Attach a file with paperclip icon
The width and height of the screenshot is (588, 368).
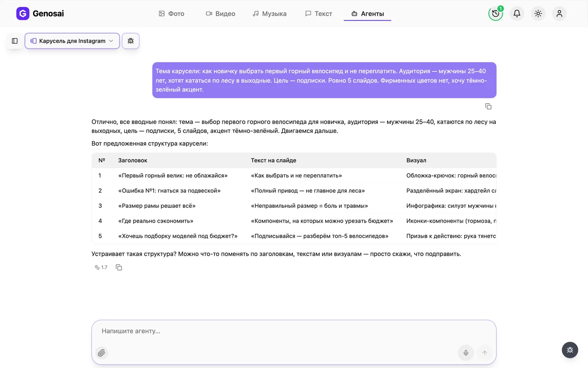coord(102,353)
